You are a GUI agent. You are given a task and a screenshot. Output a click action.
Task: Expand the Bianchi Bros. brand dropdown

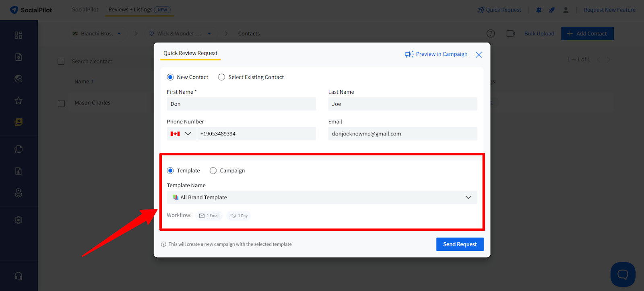pyautogui.click(x=97, y=34)
